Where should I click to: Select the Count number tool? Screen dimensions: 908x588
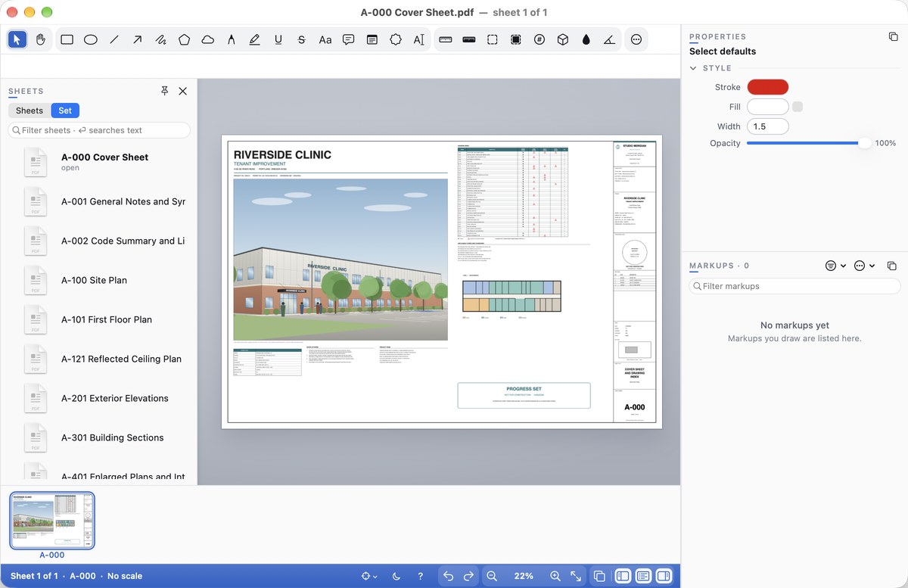point(539,39)
